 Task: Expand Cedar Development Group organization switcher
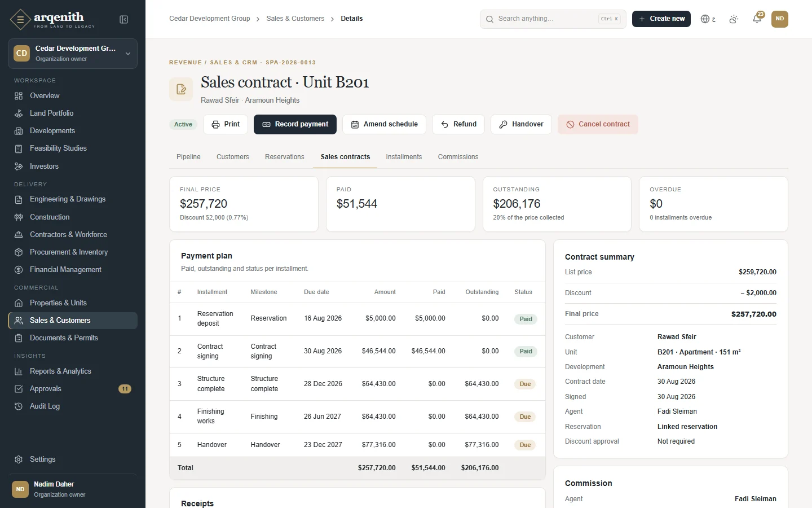coord(73,54)
